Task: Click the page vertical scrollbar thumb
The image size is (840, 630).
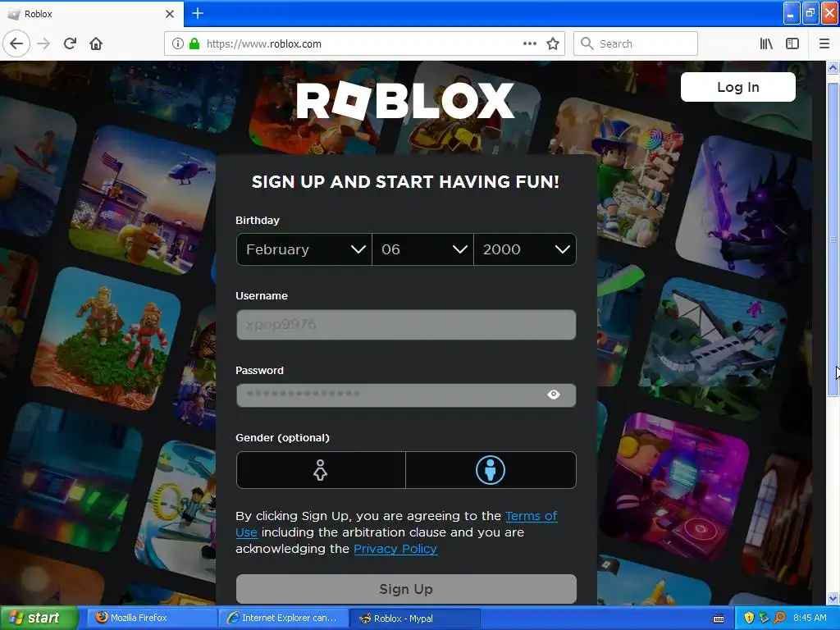Action: (x=833, y=240)
